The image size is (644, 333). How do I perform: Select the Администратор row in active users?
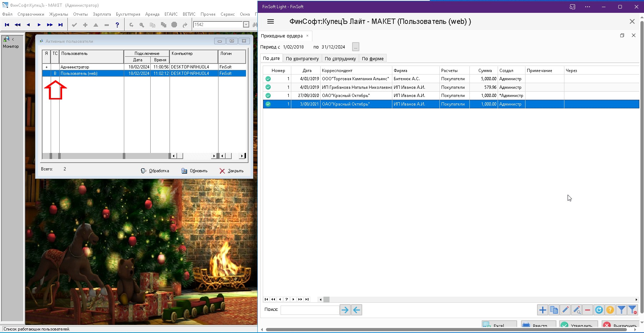91,67
